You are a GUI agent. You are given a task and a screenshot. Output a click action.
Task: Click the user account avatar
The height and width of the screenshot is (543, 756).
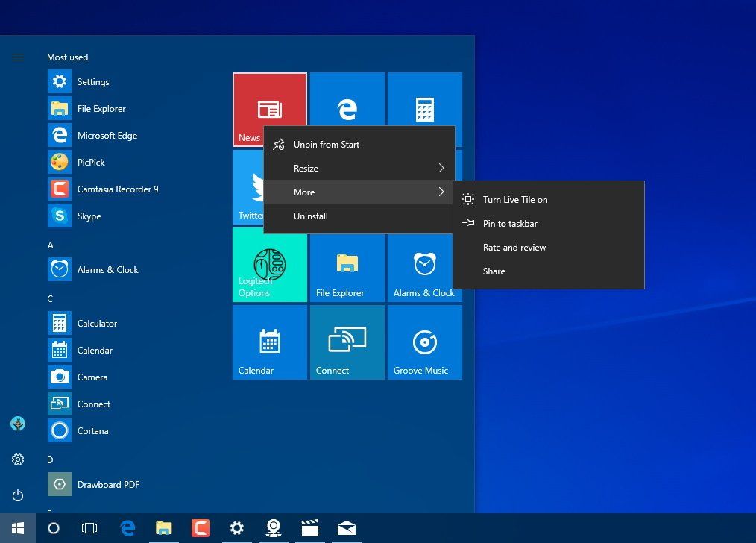(18, 424)
